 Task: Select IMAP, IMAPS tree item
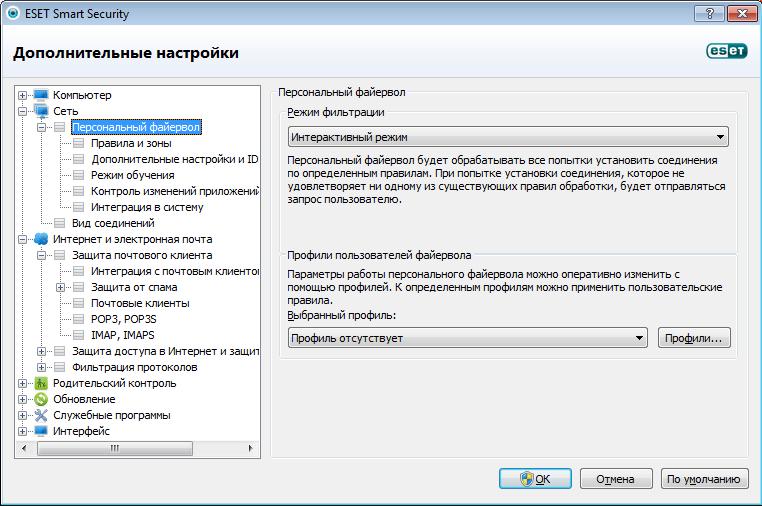(122, 335)
